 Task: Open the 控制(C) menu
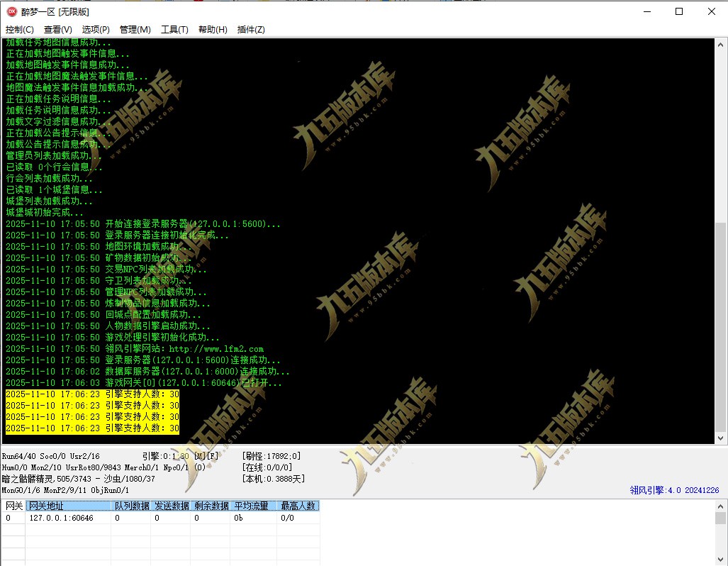(20, 30)
